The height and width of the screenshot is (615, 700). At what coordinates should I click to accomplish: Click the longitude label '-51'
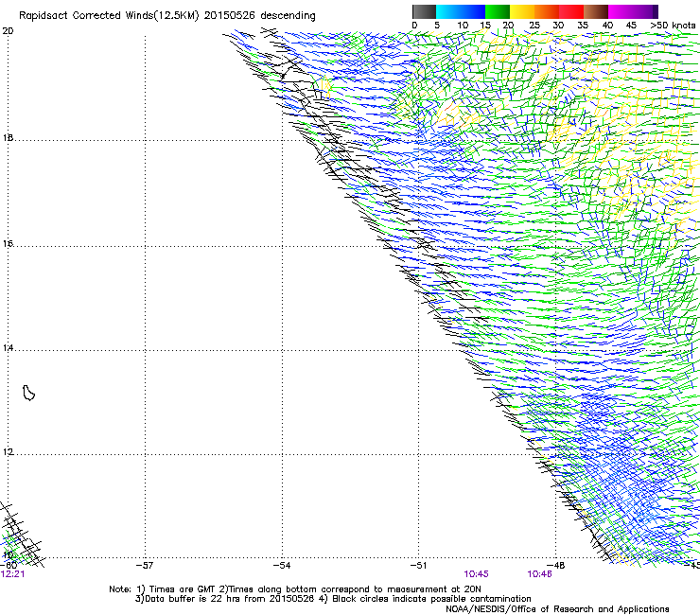[x=418, y=565]
